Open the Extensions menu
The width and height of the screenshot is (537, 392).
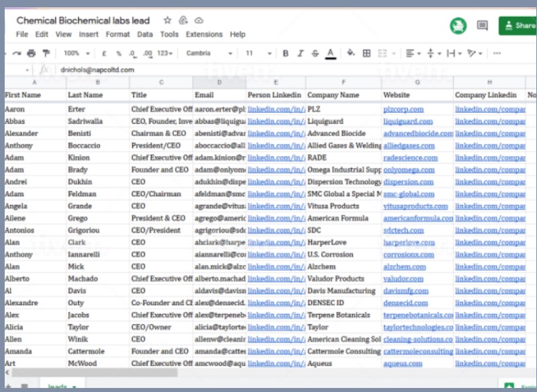tap(204, 34)
